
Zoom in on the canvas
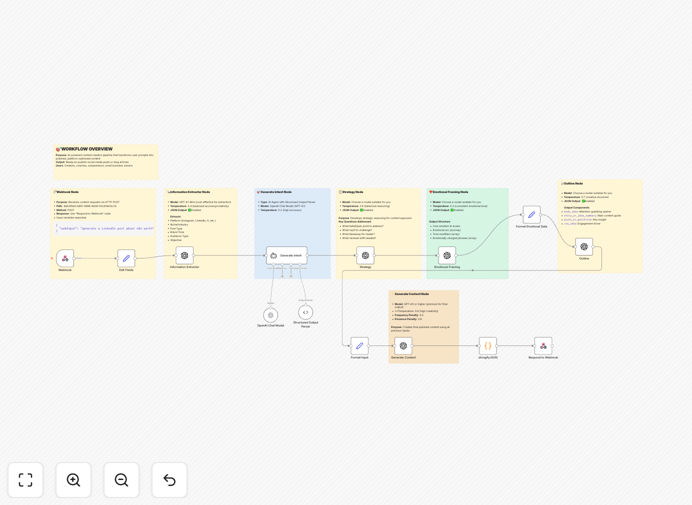point(73,480)
